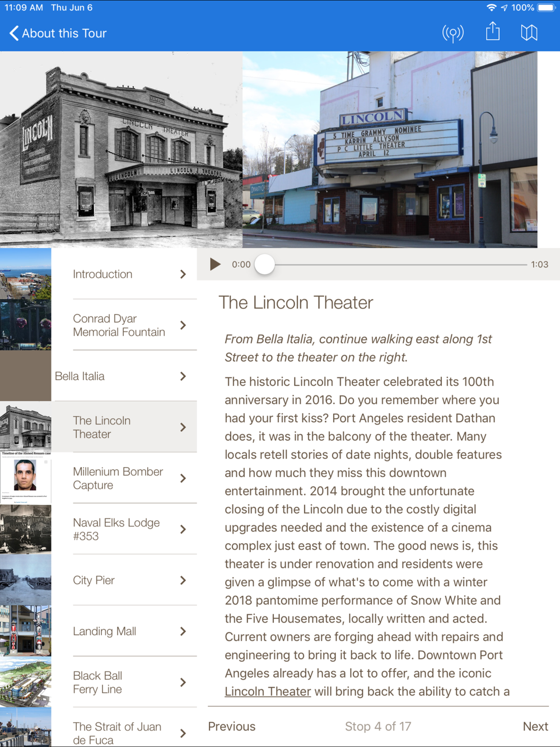This screenshot has width=560, height=747.
Task: Follow the Lincoln Theater hyperlink
Action: coord(268,692)
